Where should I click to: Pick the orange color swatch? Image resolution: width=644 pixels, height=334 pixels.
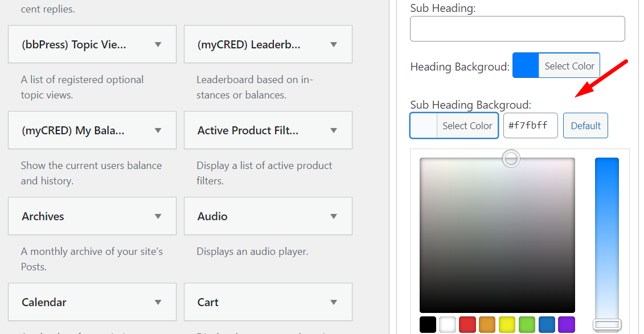(x=487, y=324)
